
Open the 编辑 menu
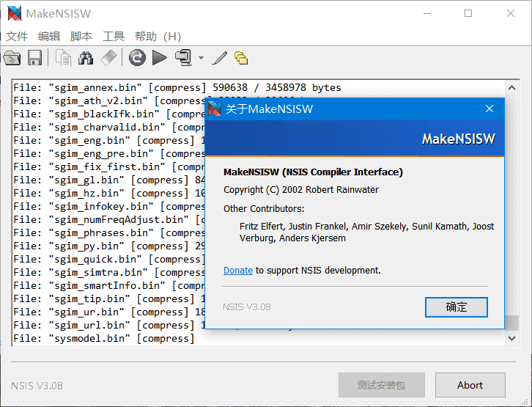49,36
